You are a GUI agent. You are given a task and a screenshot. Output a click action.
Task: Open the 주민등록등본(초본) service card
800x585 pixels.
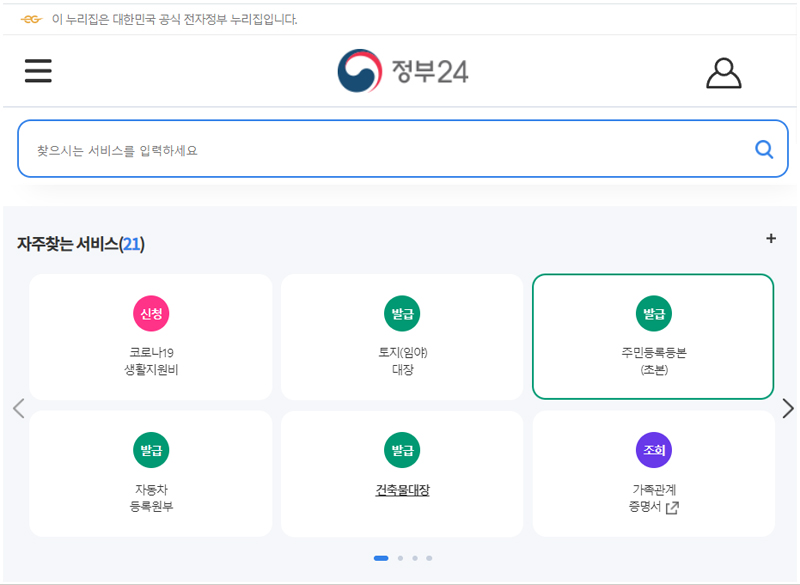[654, 337]
